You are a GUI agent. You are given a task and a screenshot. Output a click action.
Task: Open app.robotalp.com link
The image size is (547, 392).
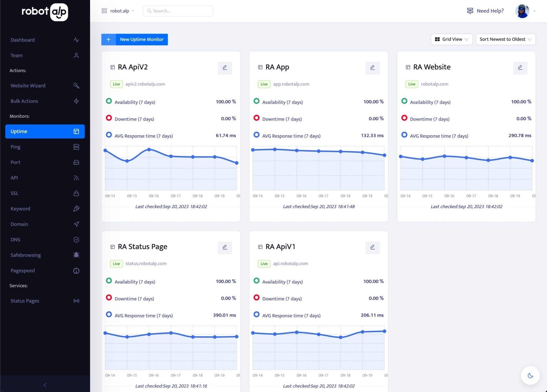(291, 84)
